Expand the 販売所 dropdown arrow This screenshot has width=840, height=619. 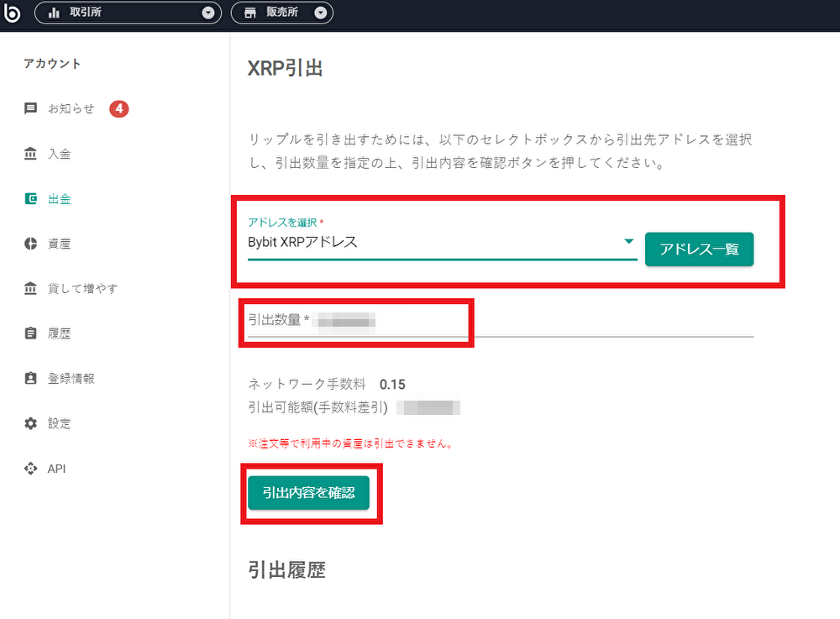(320, 13)
